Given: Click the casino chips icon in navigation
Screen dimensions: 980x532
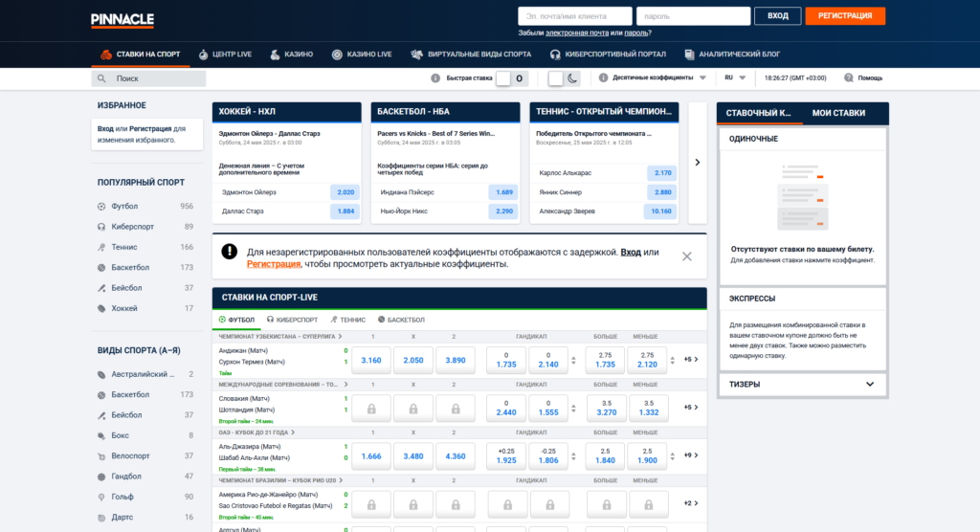Looking at the screenshot, I should pyautogui.click(x=275, y=55).
